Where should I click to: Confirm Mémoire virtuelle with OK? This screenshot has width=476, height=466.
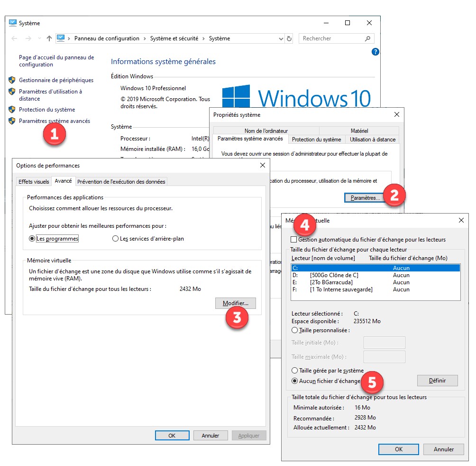click(399, 449)
